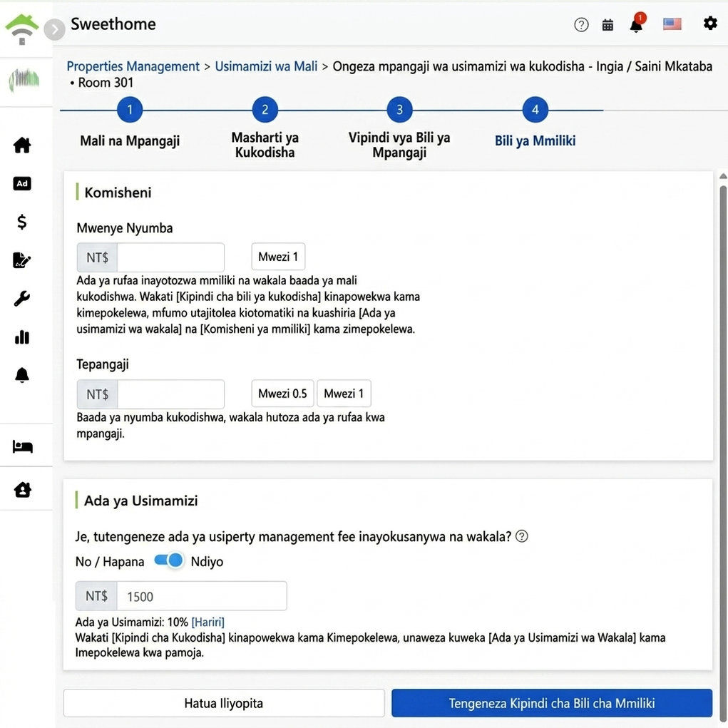Toggle the Hapana/Ndiyo management fee switch
The image size is (728, 728).
tap(168, 560)
